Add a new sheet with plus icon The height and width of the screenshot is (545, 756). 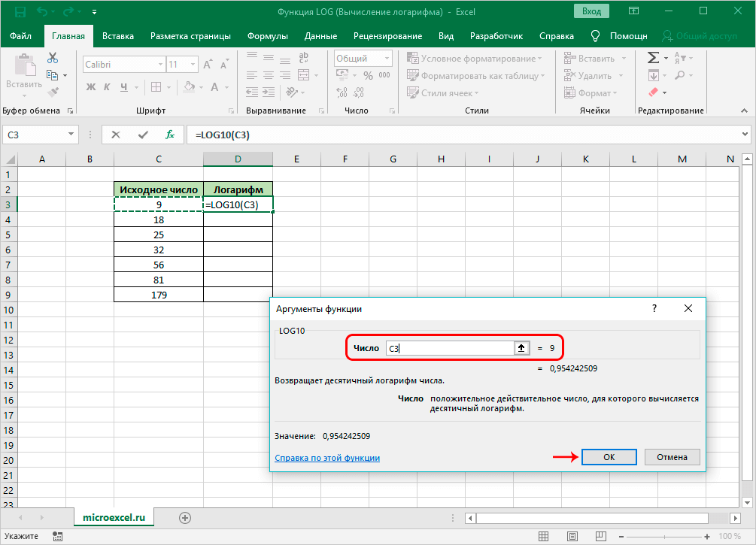click(185, 518)
